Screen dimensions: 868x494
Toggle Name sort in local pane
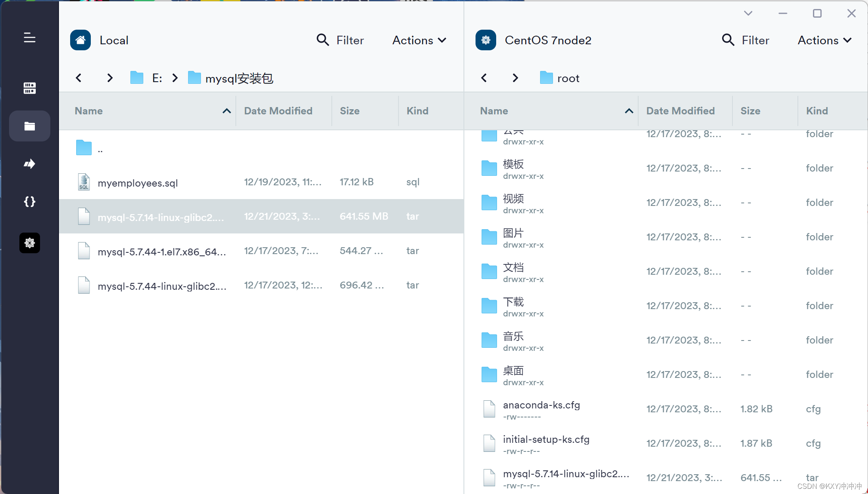coord(226,111)
